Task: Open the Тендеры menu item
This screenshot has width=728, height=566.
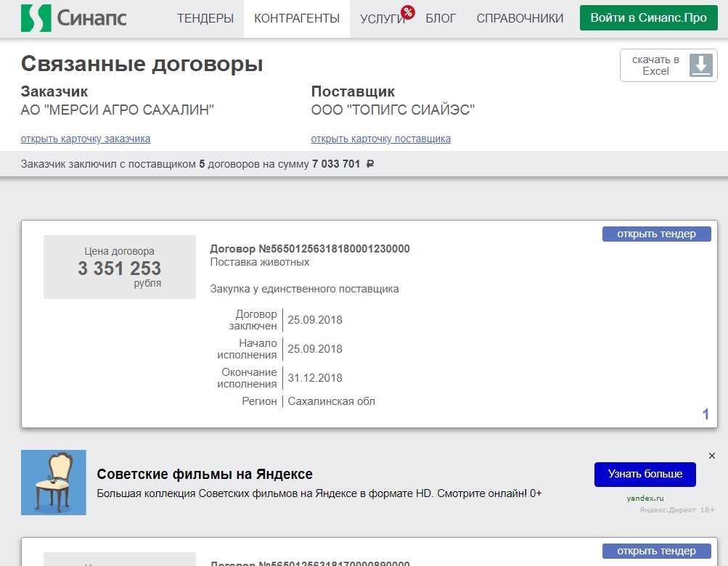Action: (x=205, y=19)
